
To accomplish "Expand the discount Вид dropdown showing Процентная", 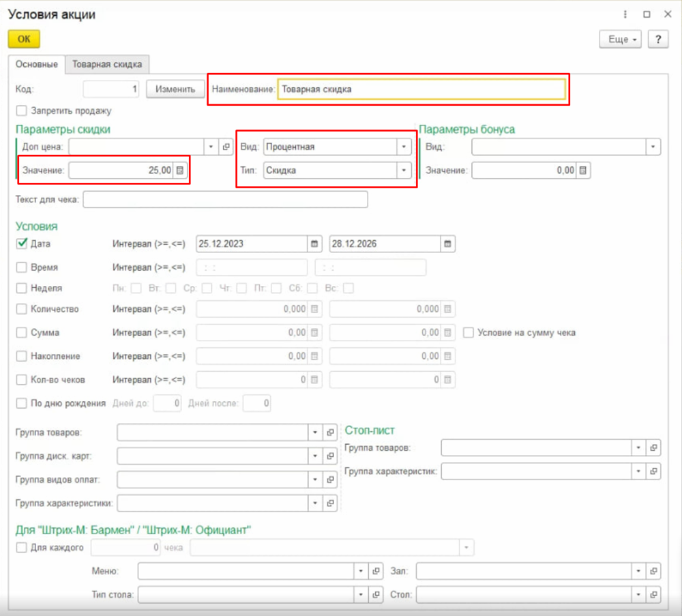I will coord(404,147).
